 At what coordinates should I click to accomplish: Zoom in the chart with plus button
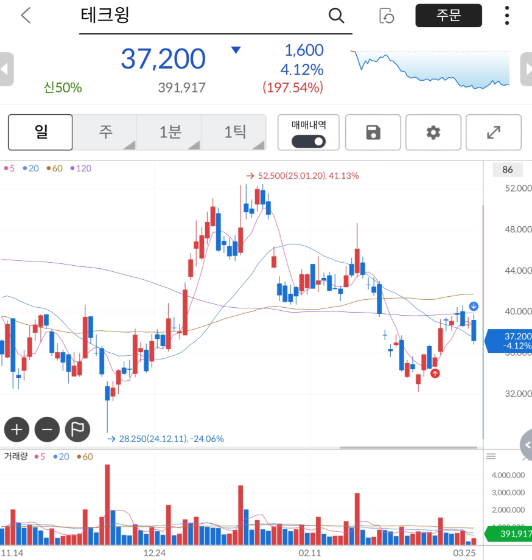(x=16, y=429)
